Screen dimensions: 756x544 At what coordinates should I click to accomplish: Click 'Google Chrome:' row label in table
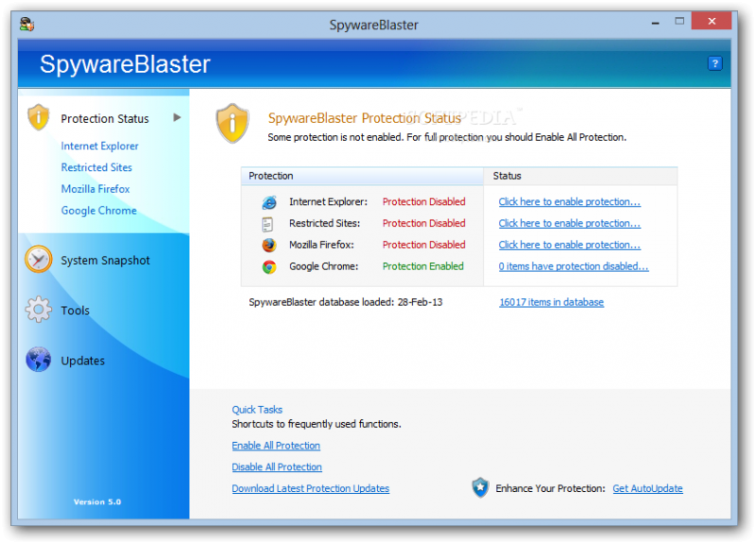[323, 266]
